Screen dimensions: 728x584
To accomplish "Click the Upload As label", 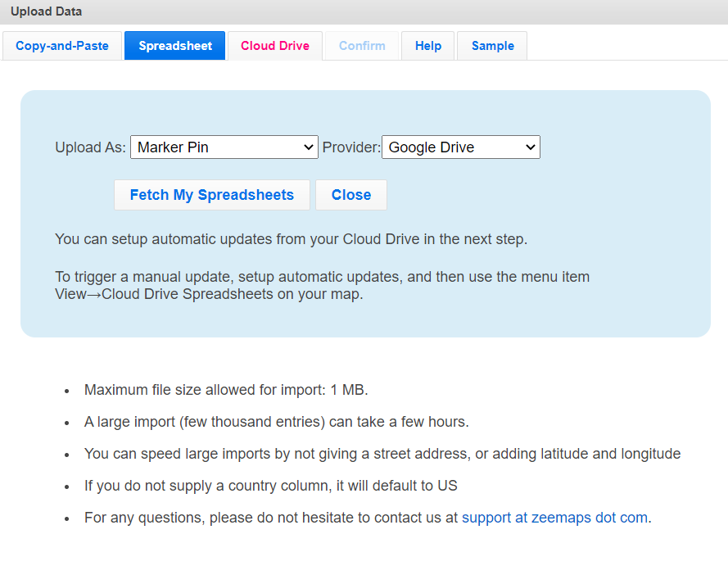I will pos(91,147).
